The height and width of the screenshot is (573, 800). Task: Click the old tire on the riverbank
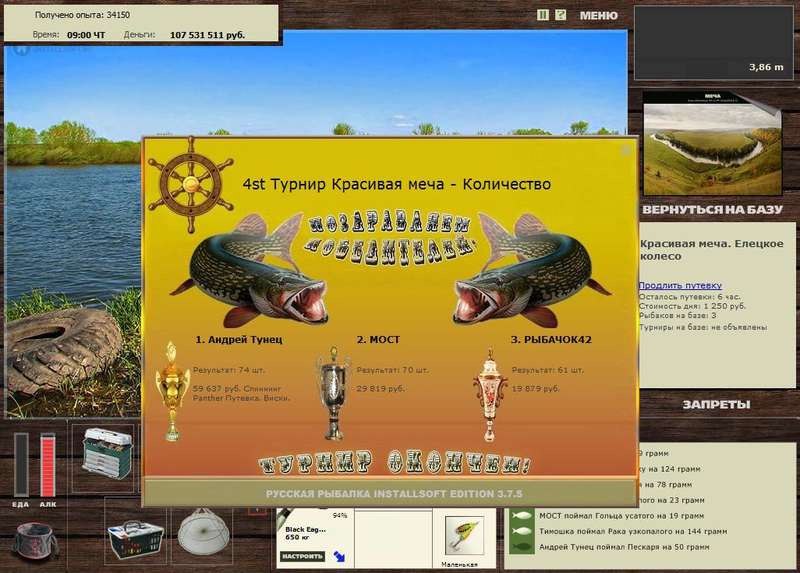click(64, 350)
